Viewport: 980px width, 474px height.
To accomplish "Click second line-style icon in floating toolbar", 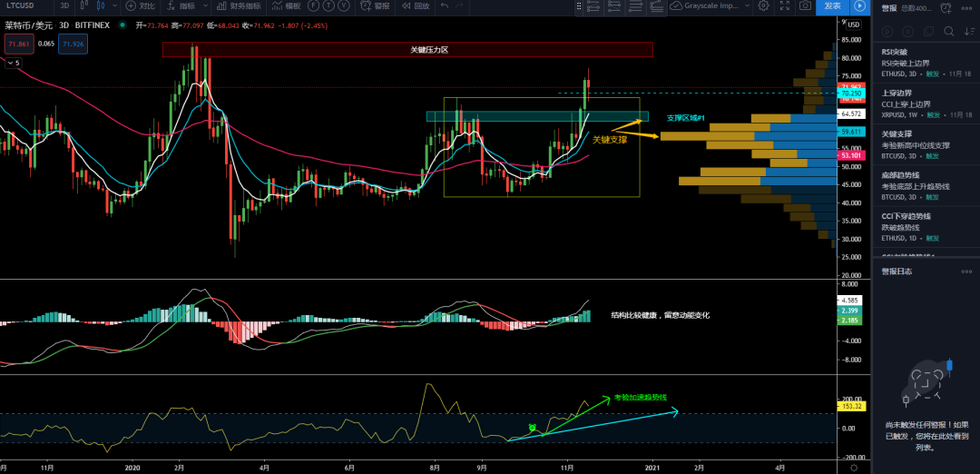I will pos(614,6).
